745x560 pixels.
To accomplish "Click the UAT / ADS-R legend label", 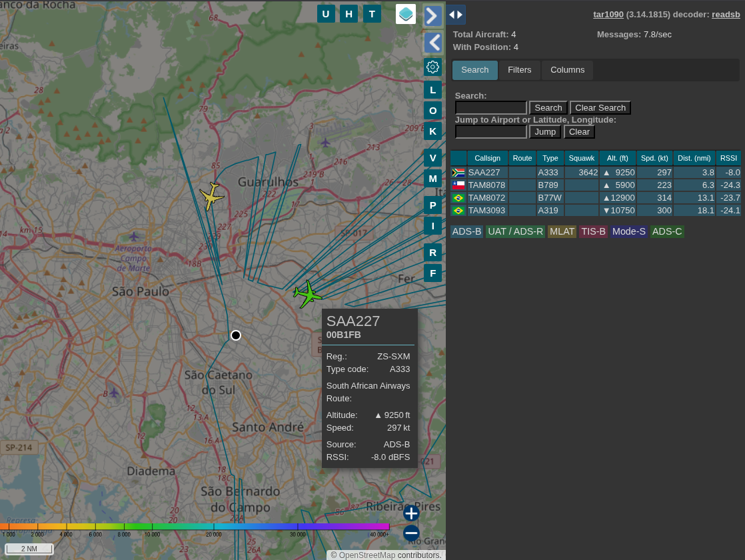I will (515, 231).
